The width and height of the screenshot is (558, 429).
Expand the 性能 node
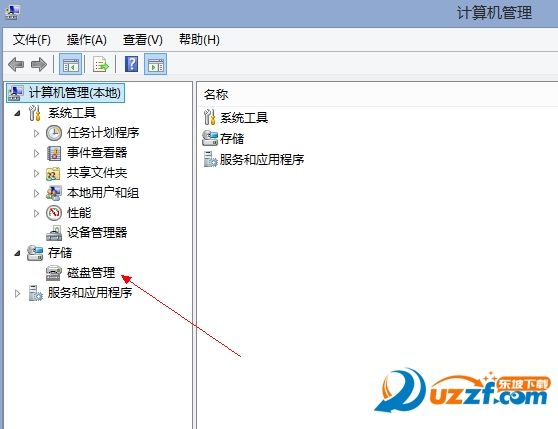point(36,213)
